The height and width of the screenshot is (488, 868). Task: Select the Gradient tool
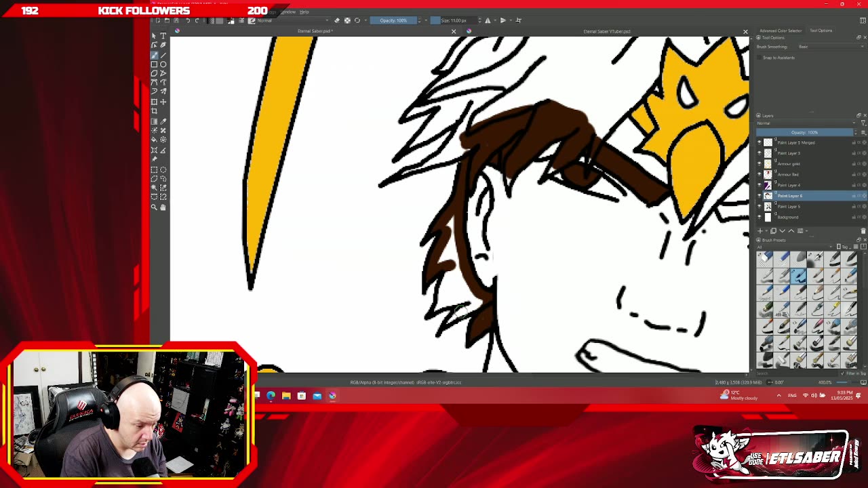coord(154,121)
